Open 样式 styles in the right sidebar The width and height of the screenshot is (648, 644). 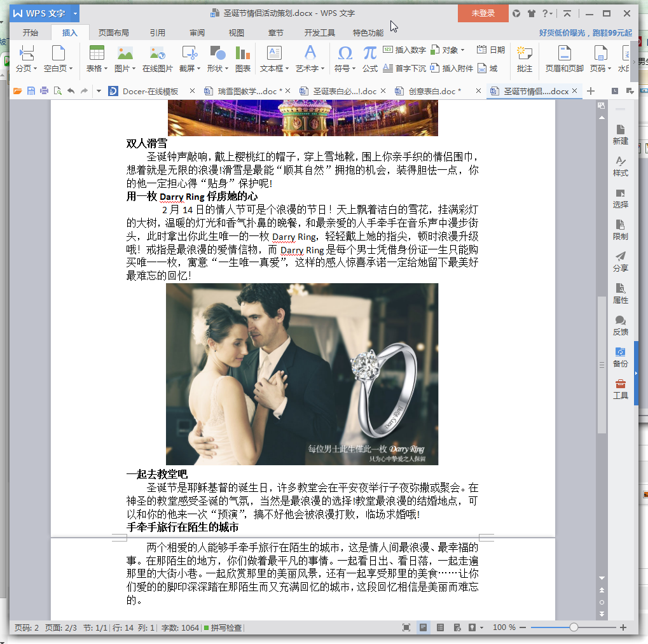click(620, 166)
